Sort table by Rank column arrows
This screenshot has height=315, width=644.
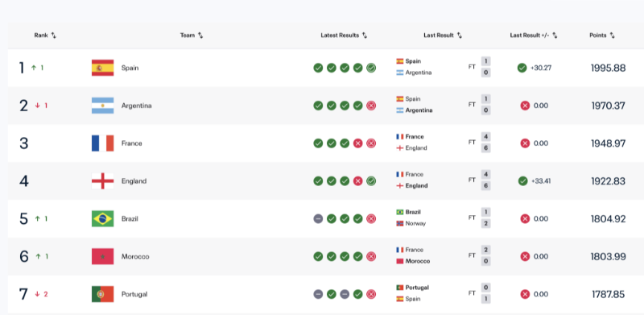coord(54,35)
